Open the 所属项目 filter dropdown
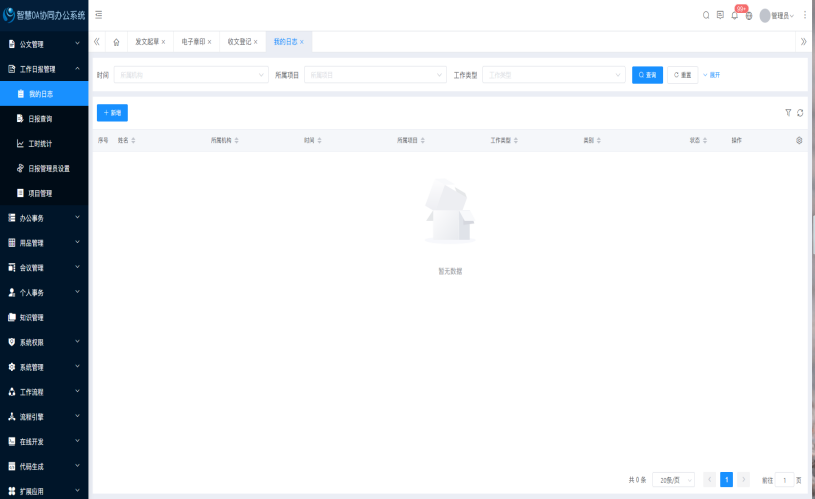815x499 pixels. pyautogui.click(x=375, y=75)
